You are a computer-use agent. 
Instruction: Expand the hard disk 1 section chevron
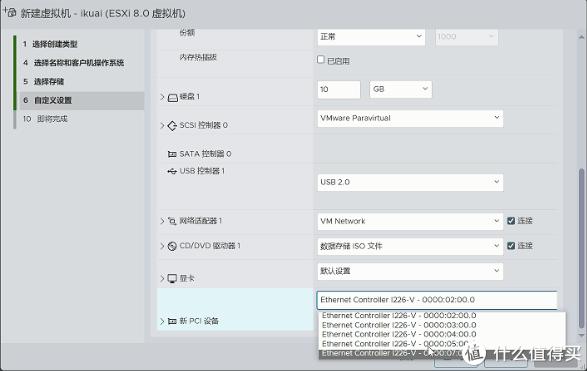tap(162, 97)
